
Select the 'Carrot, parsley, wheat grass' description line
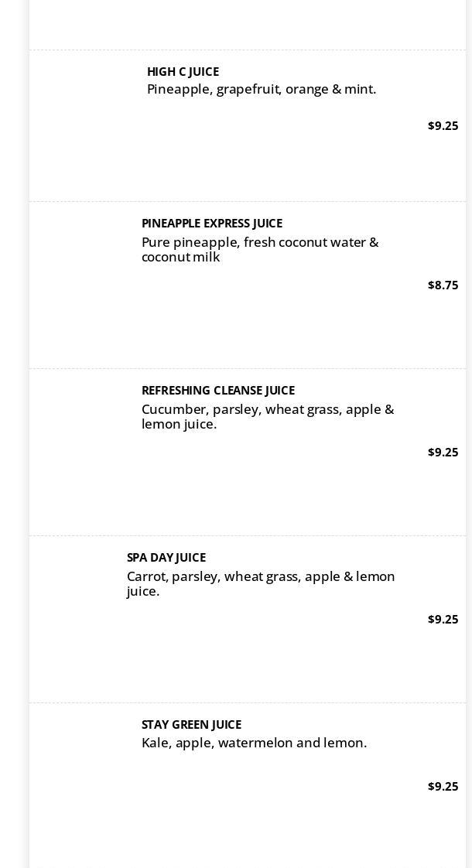click(x=261, y=577)
